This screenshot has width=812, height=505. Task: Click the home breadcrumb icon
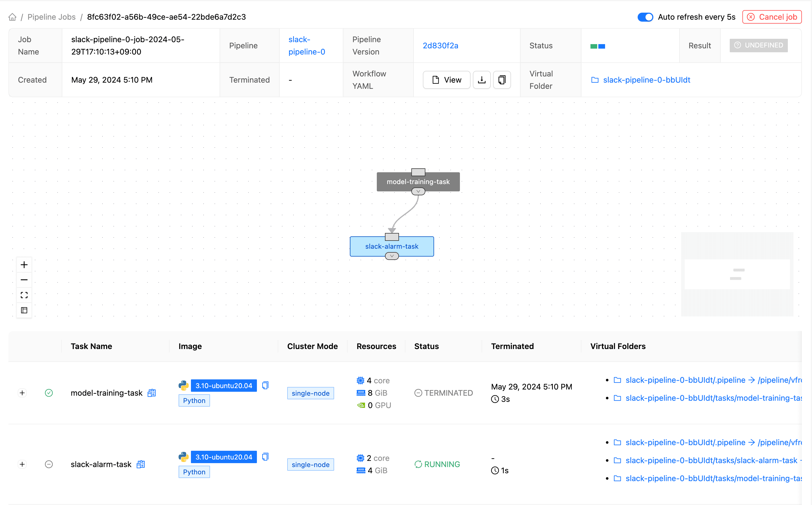tap(12, 17)
